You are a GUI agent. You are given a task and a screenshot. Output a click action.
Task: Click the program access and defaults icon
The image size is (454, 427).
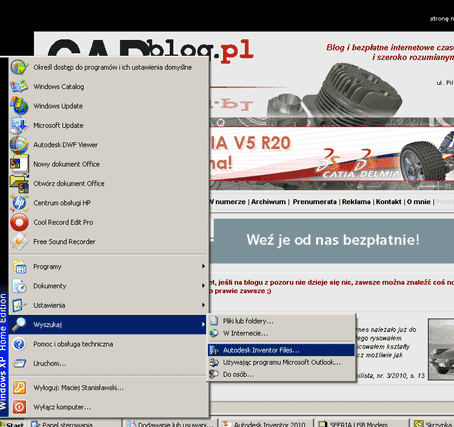(x=19, y=67)
